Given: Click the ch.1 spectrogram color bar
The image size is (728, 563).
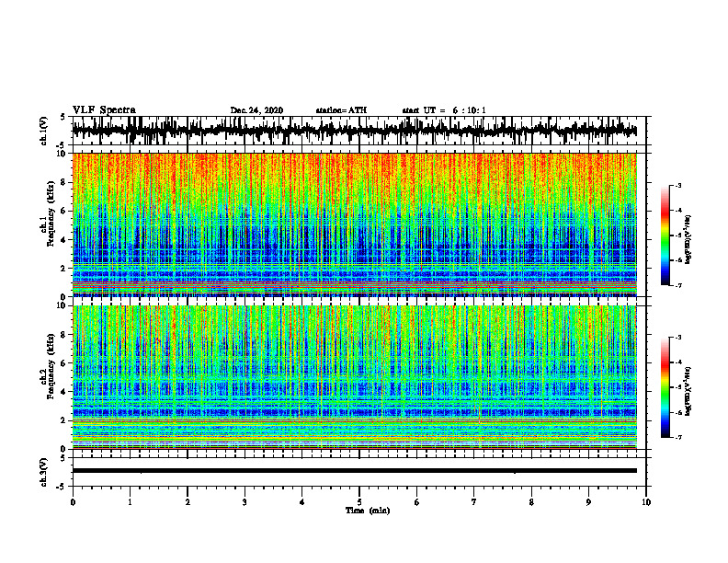Looking at the screenshot, I should [665, 236].
